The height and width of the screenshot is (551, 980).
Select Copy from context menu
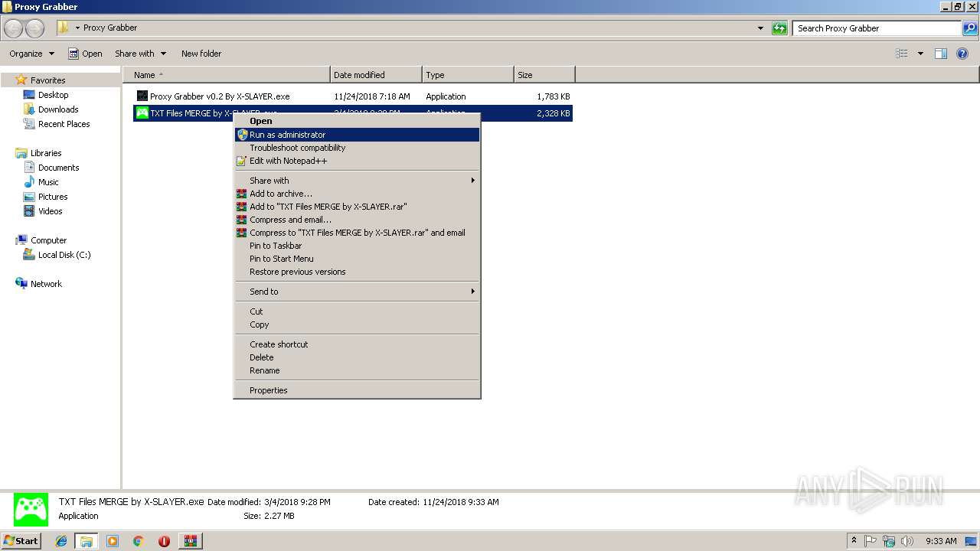click(357, 324)
